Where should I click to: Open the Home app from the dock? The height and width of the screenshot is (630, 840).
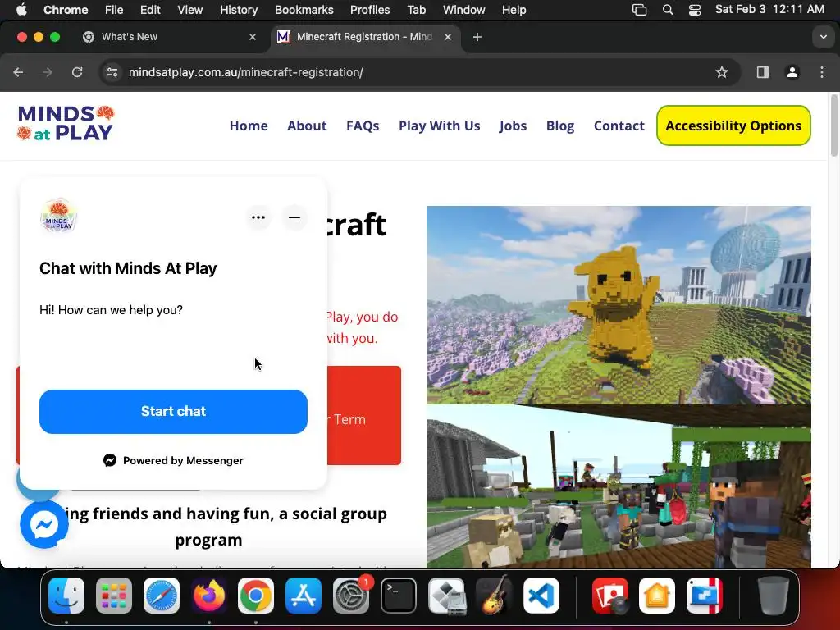click(x=657, y=596)
